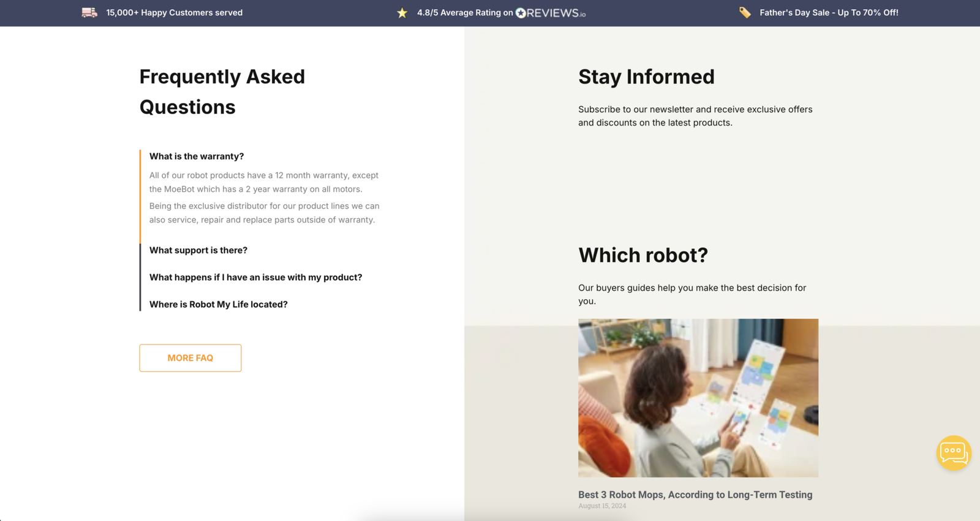Click the gold star rating icon
The height and width of the screenshot is (521, 980).
pos(402,13)
